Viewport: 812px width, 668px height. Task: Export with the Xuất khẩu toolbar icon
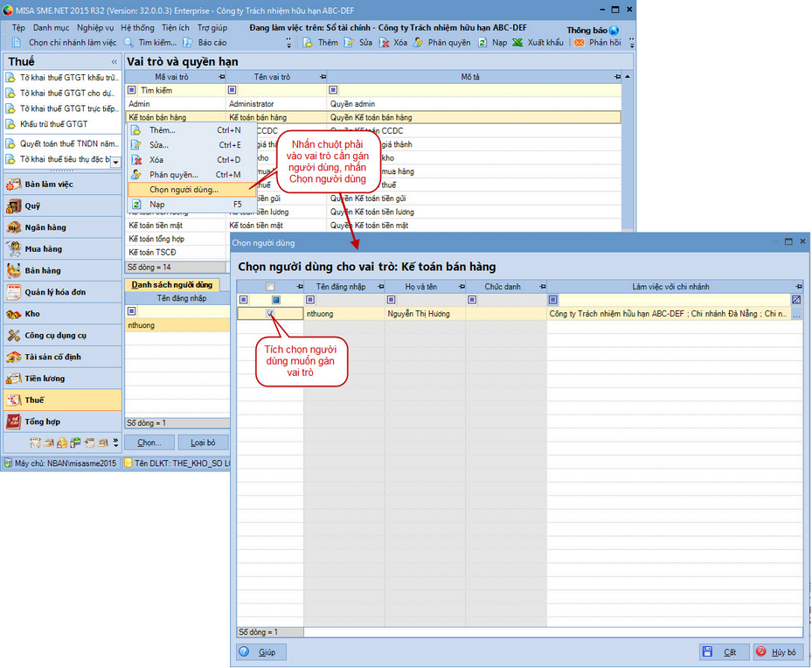(517, 43)
